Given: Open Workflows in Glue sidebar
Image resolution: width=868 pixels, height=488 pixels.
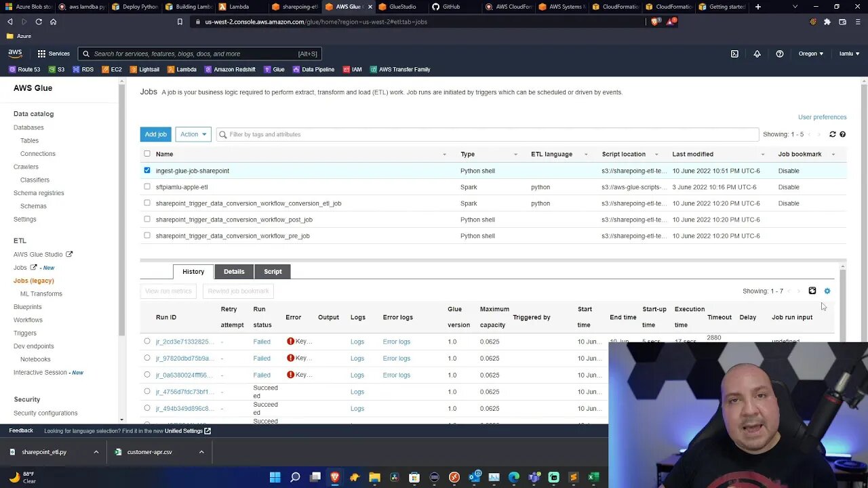Looking at the screenshot, I should [x=28, y=320].
